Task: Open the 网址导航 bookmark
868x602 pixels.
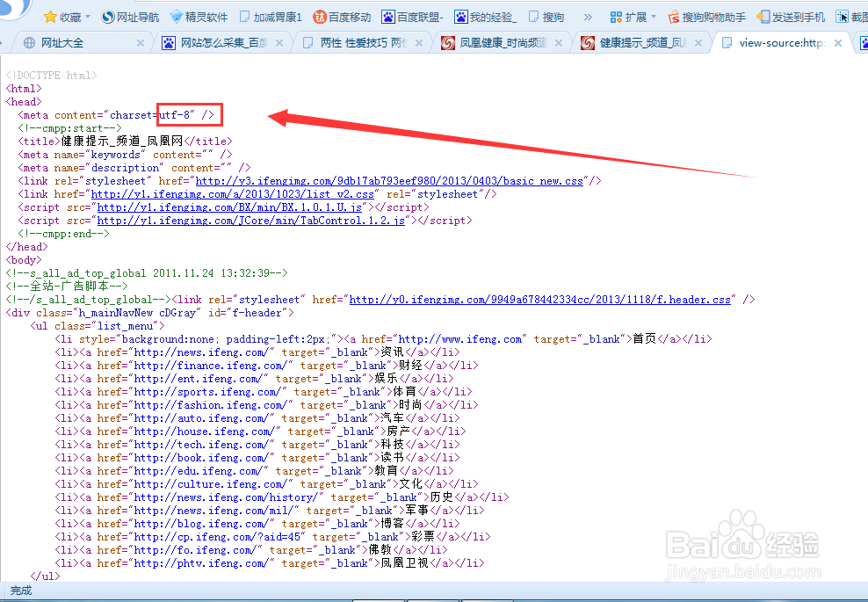Action: [x=131, y=18]
